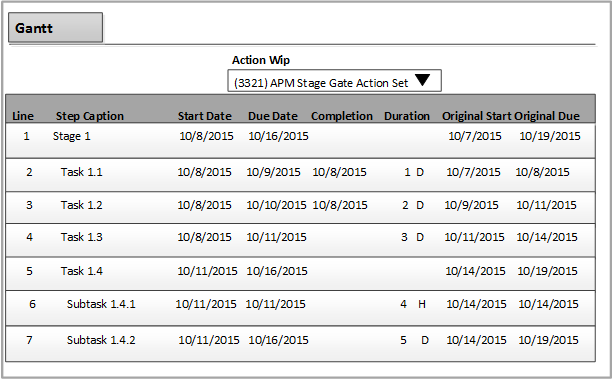
Task: Click the Duration column header
Action: click(407, 116)
